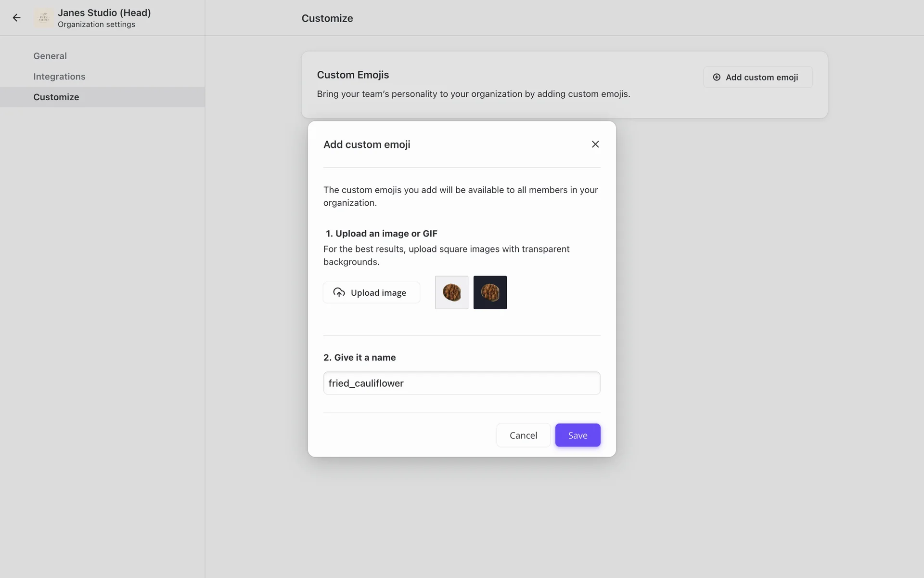Click the cloud upload icon
This screenshot has width=924, height=578.
coord(339,292)
